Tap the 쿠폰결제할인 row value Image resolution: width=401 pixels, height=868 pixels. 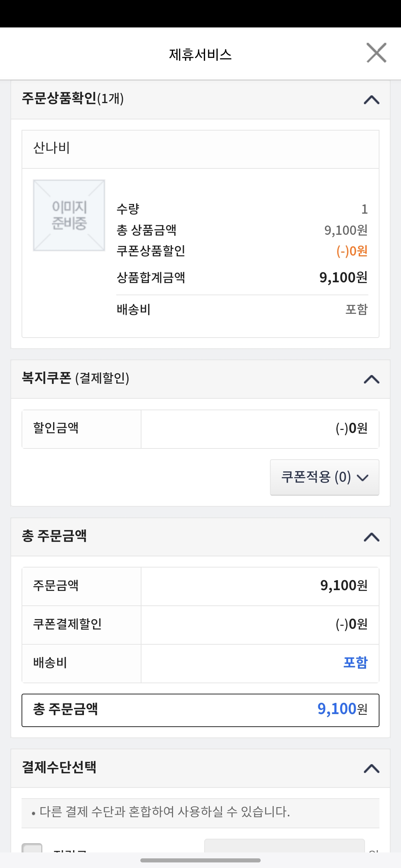[x=352, y=624]
